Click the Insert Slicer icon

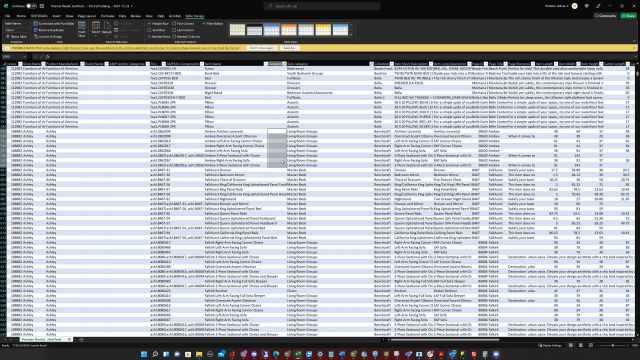pyautogui.click(x=82, y=29)
